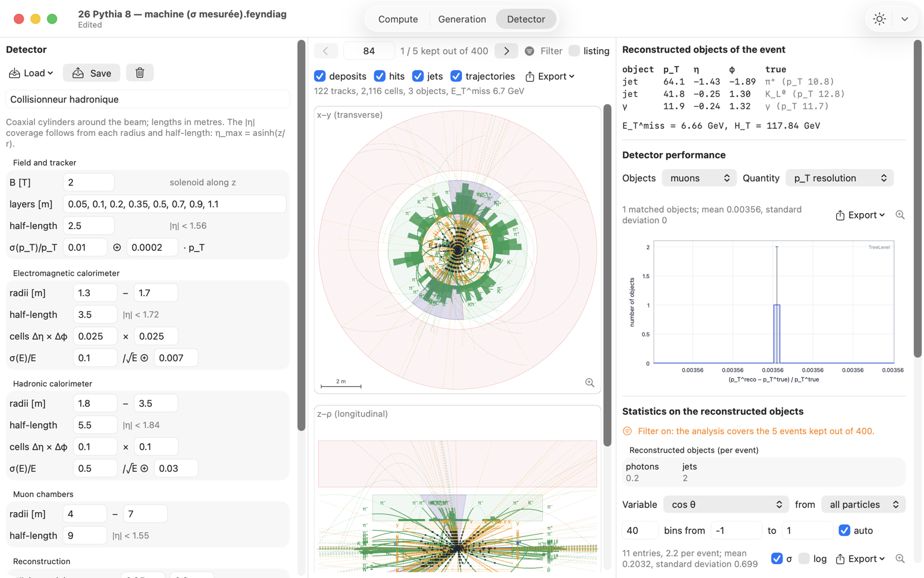Click the left Detector panel scrollbar
Image resolution: width=924 pixels, height=578 pixels.
coord(301,236)
